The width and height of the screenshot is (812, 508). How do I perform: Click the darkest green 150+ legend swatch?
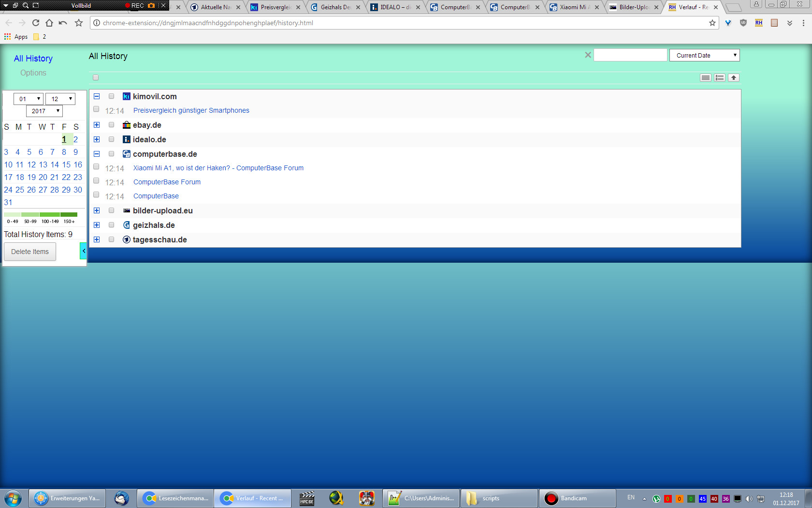(x=69, y=214)
